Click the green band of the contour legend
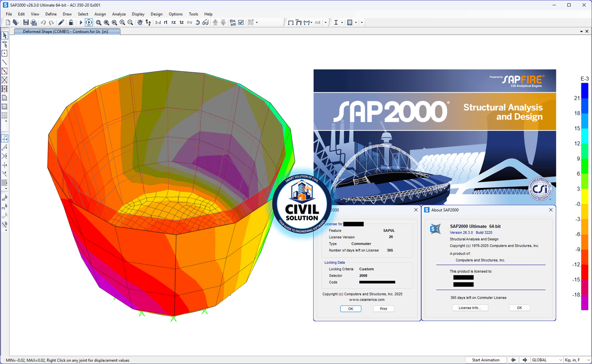Image resolution: width=592 pixels, height=364 pixels. (x=585, y=166)
